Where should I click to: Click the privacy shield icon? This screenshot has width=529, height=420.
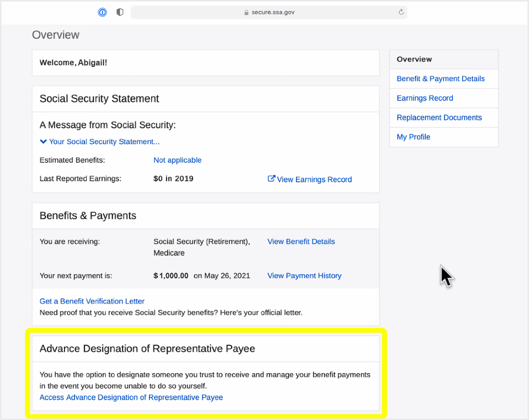[x=120, y=12]
